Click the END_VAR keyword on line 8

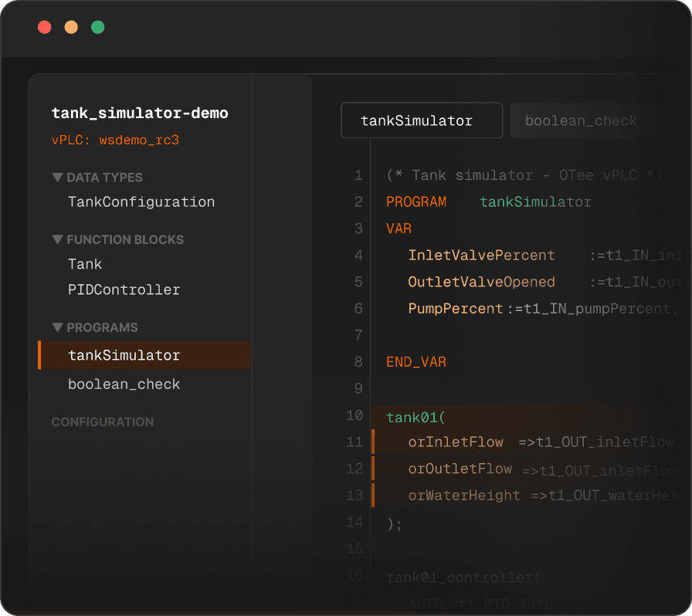(416, 362)
